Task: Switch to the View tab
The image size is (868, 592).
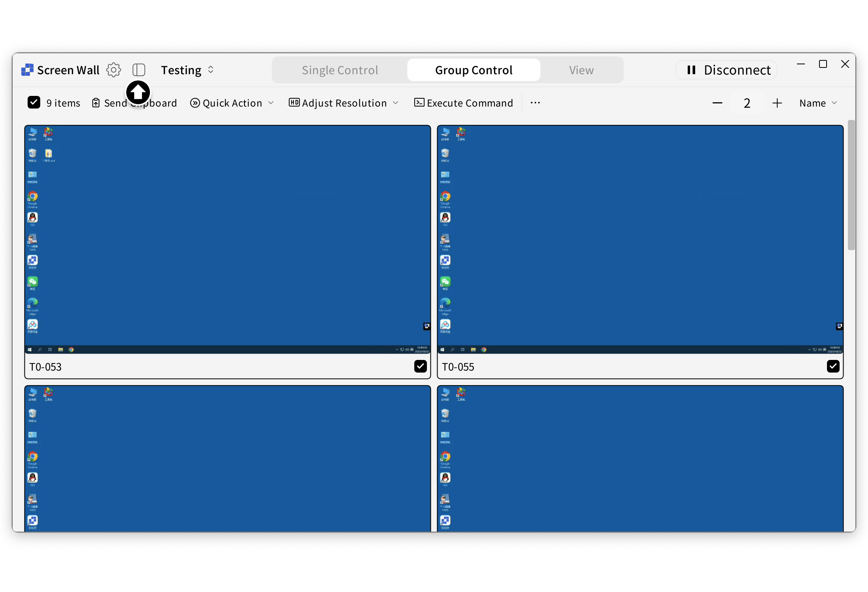Action: click(581, 69)
